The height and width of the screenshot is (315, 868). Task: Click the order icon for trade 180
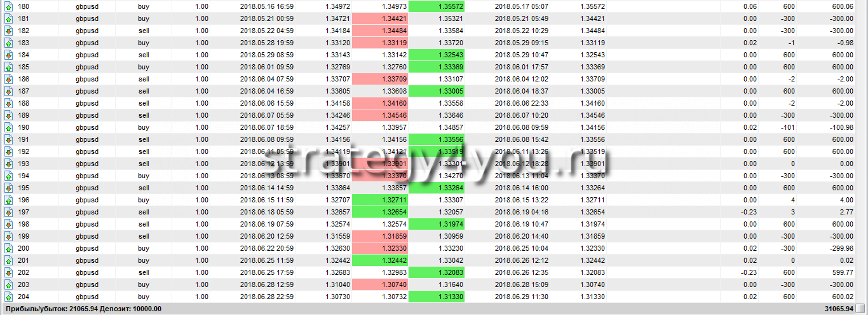[x=8, y=6]
